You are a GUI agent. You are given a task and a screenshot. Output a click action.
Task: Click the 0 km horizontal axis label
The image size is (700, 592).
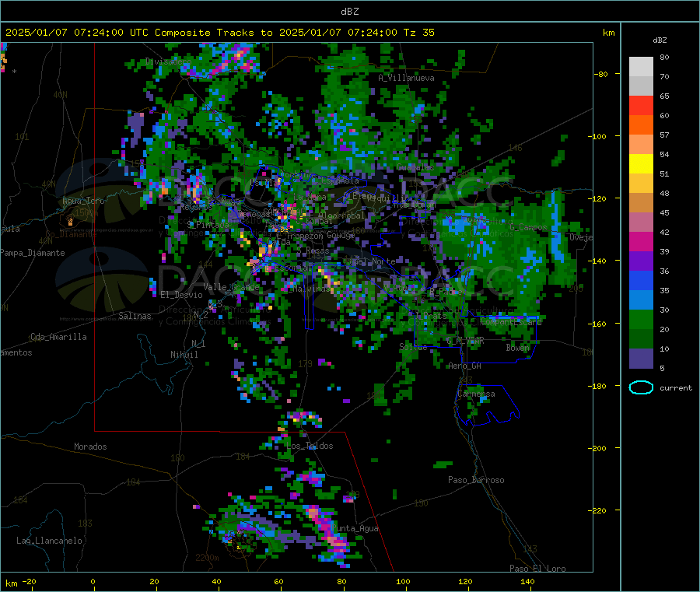point(93,582)
